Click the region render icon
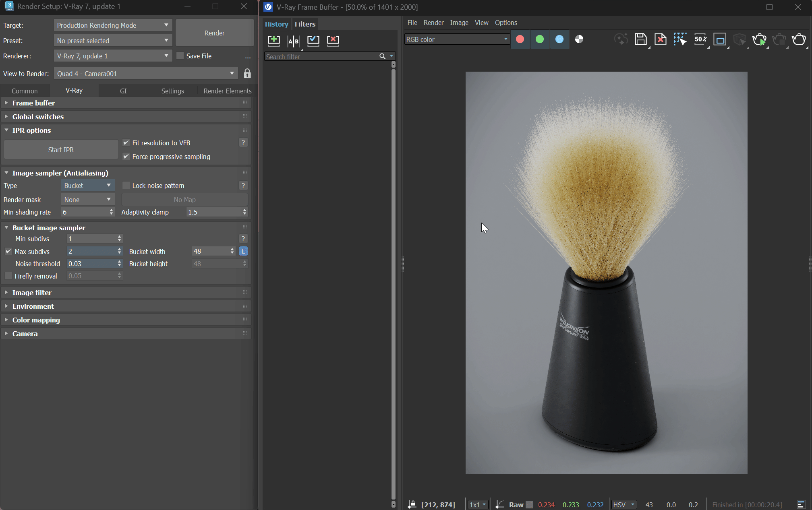This screenshot has height=510, width=812. click(719, 39)
